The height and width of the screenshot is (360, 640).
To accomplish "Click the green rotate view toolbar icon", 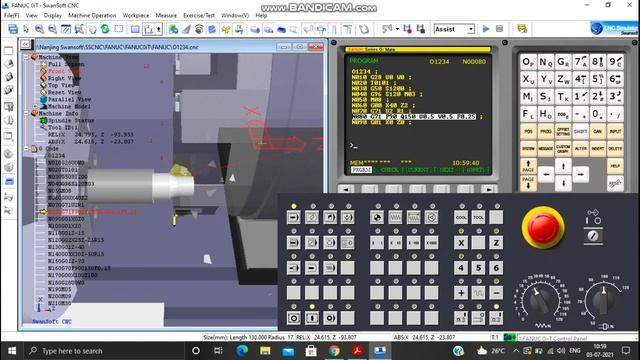I will (105, 29).
